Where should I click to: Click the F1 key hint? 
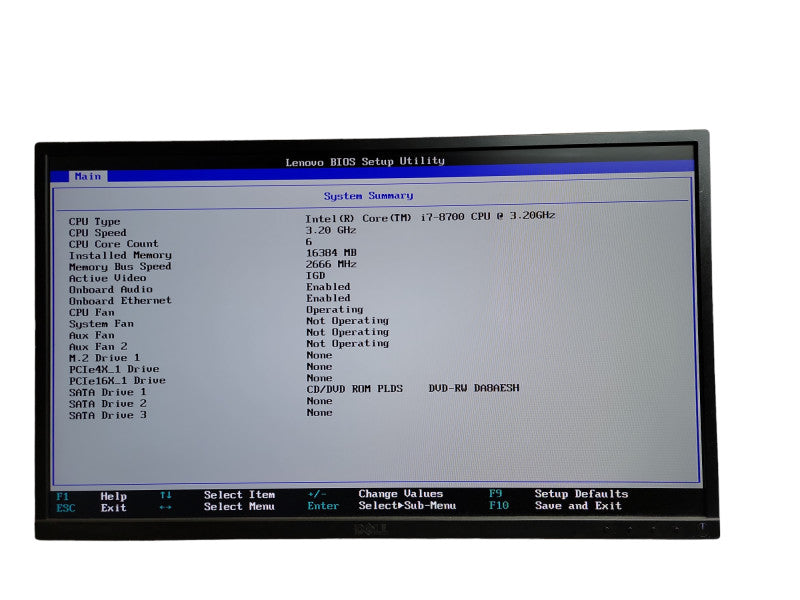click(62, 496)
